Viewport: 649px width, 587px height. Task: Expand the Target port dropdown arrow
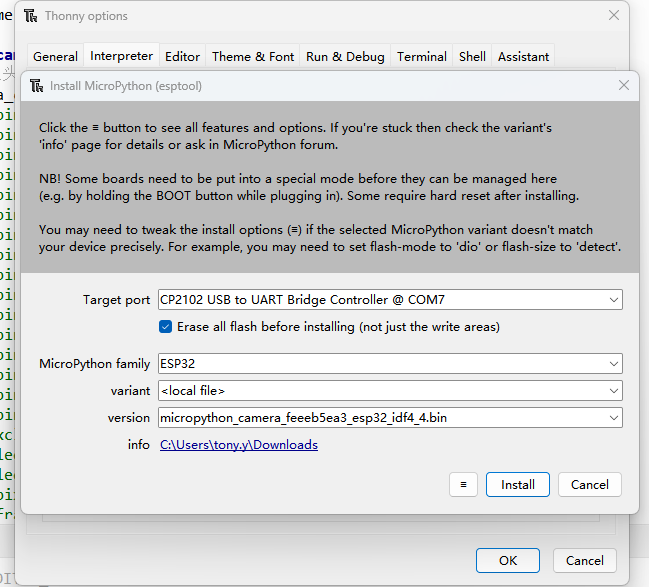613,300
